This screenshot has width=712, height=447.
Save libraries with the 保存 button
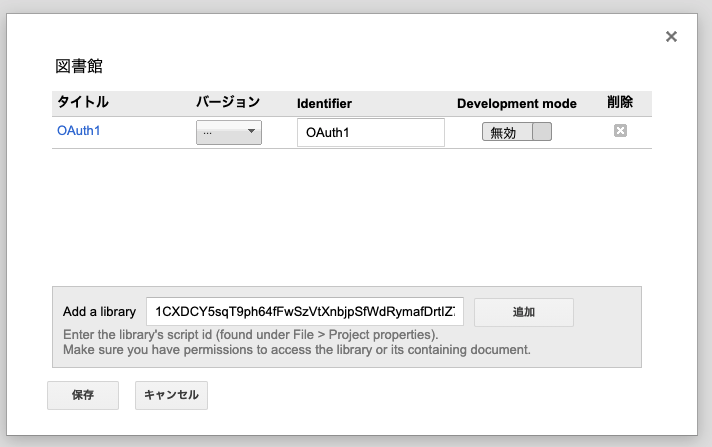[x=83, y=395]
